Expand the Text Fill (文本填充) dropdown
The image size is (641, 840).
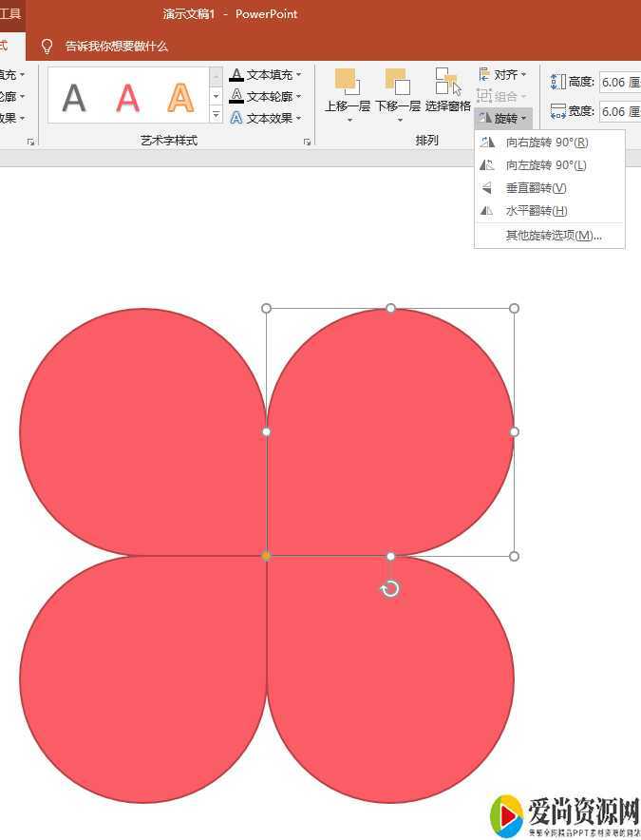click(299, 75)
